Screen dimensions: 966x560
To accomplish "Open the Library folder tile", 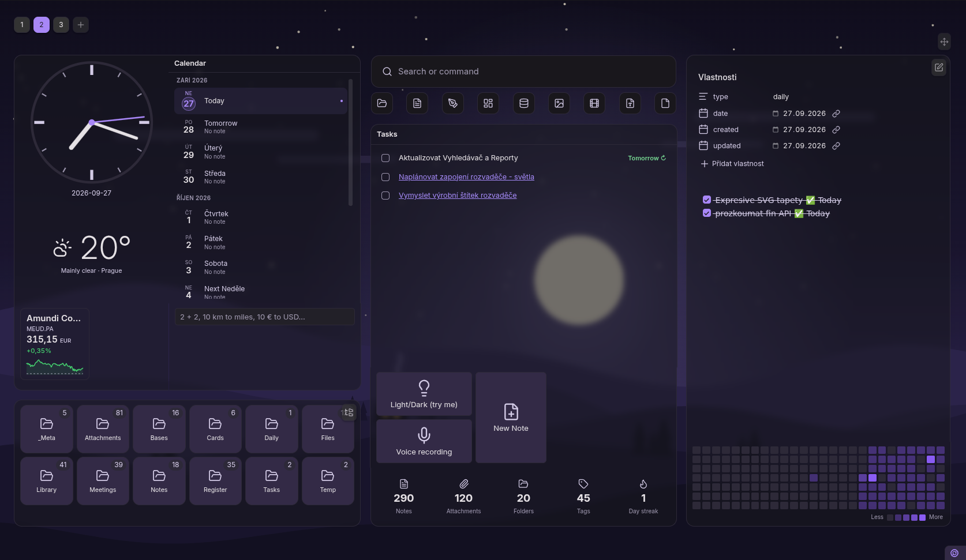I will click(47, 480).
